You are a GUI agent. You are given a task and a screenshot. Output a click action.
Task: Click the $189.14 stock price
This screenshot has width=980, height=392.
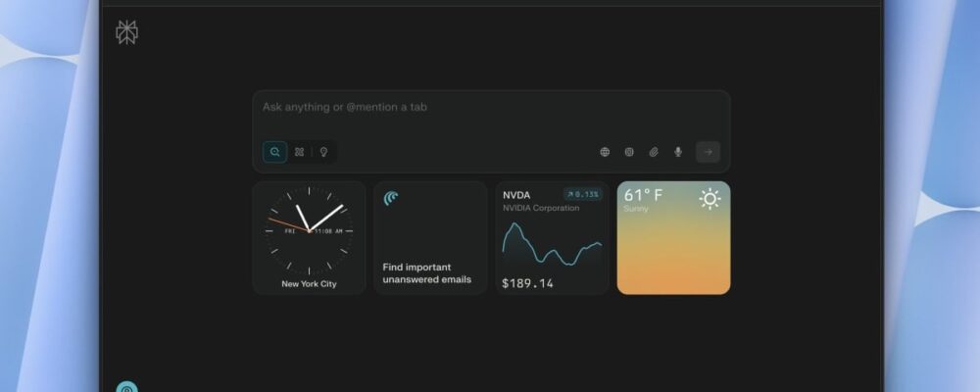(527, 283)
